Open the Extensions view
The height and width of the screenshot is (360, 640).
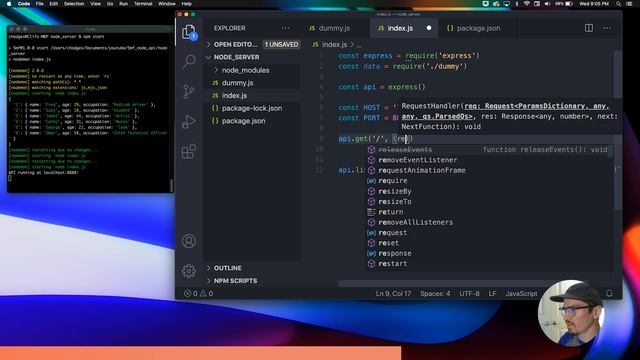(189, 151)
